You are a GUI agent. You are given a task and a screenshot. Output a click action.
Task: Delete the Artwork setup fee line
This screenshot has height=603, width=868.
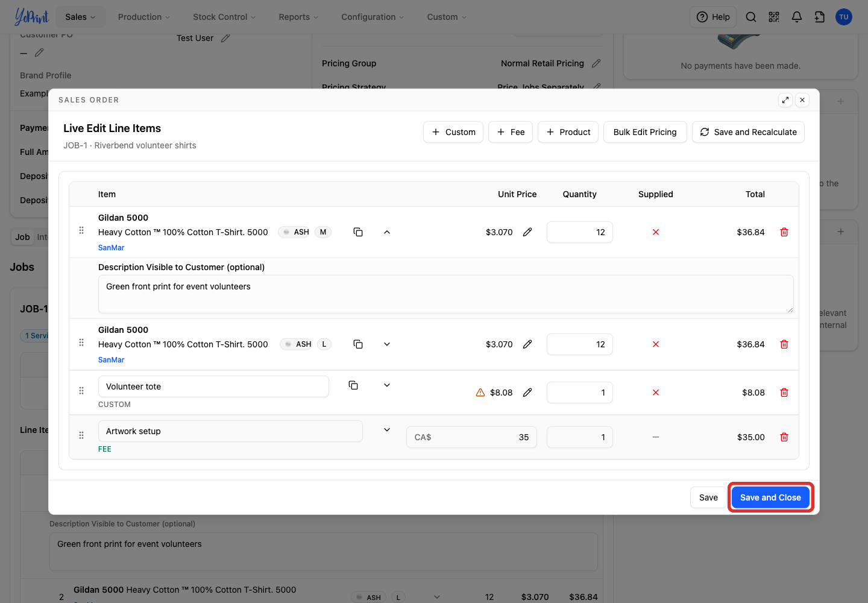784,437
